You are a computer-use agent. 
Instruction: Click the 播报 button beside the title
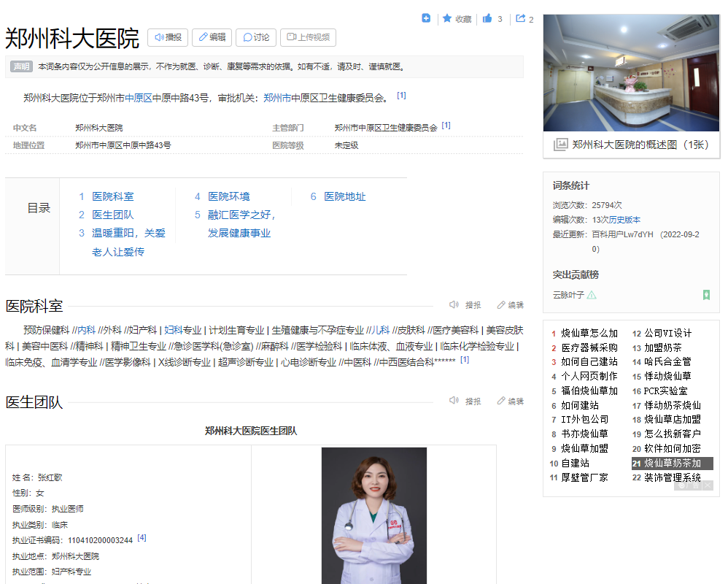tap(168, 37)
